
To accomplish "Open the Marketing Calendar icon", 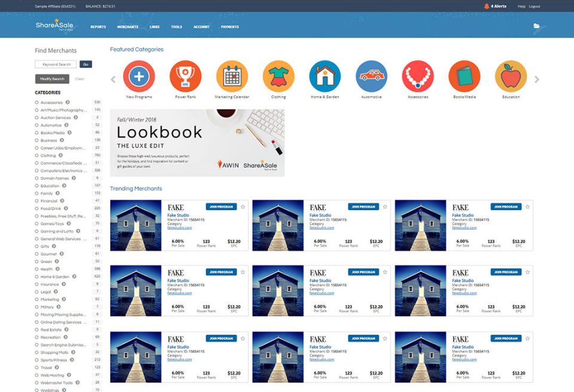I will point(232,76).
